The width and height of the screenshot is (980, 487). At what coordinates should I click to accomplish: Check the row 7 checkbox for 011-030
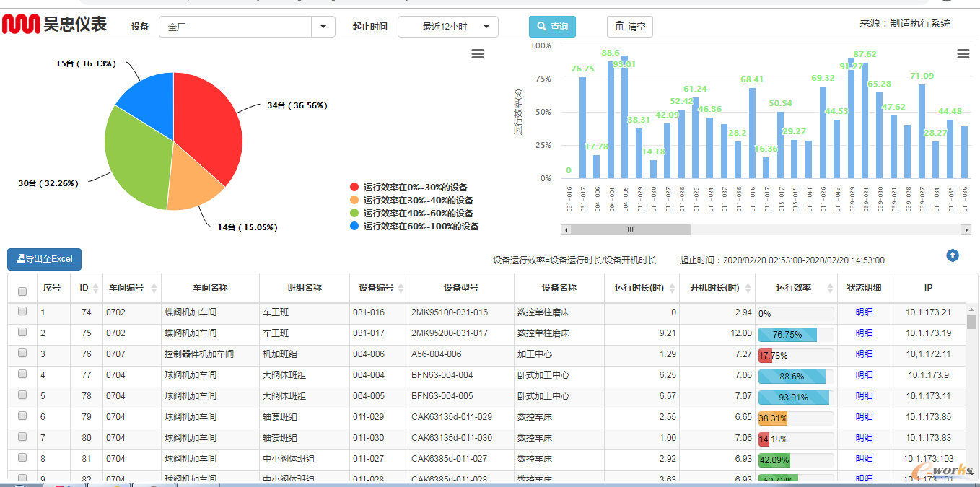22,436
